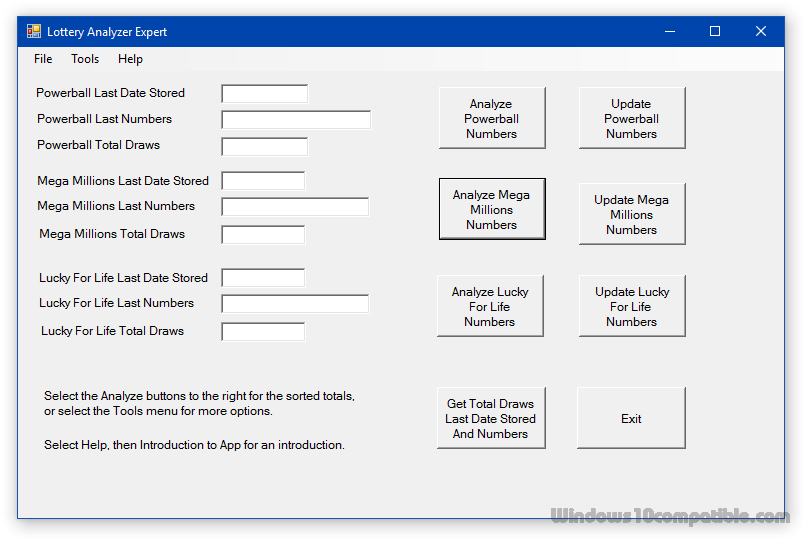Click the Lottery Analyzer Expert app icon
805x539 pixels.
[x=34, y=31]
